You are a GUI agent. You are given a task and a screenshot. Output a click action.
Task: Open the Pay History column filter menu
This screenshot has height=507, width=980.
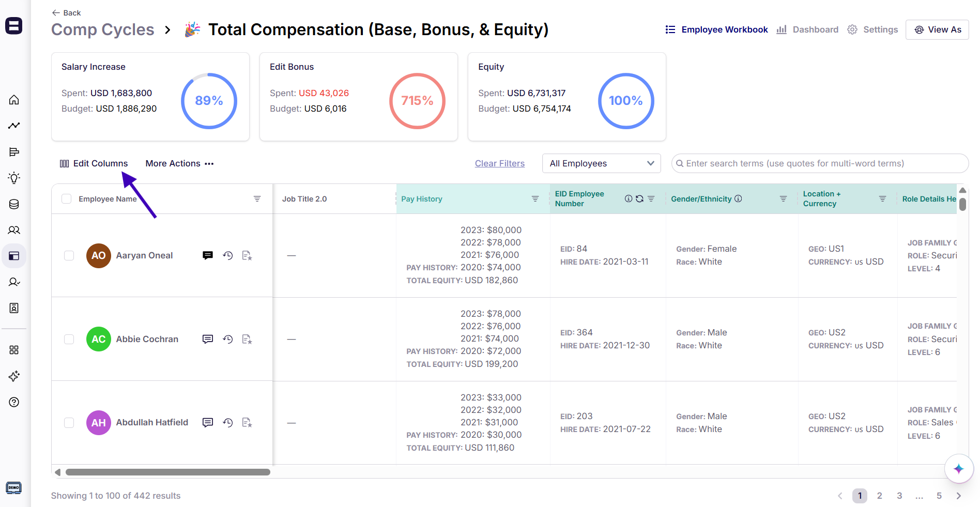pyautogui.click(x=535, y=199)
